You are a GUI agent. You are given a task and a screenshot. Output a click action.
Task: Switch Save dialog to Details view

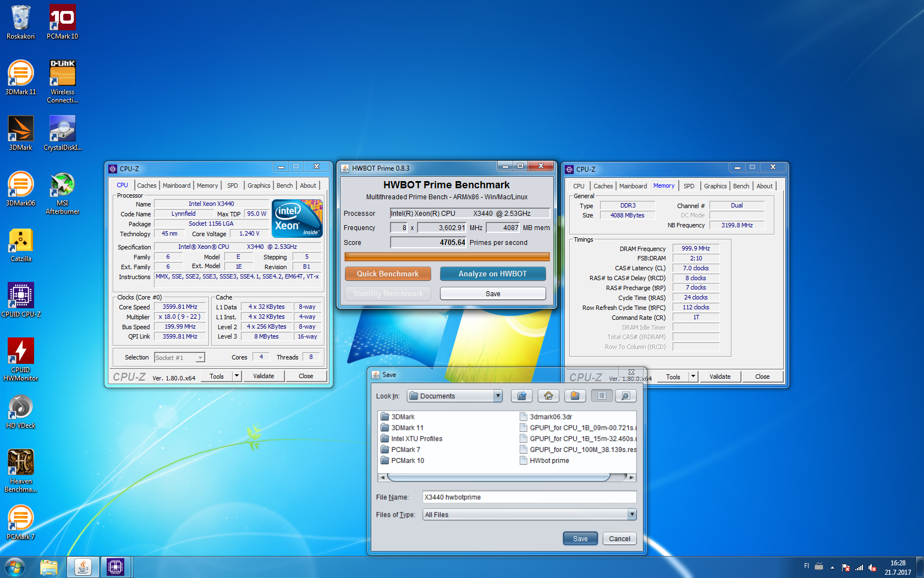625,396
